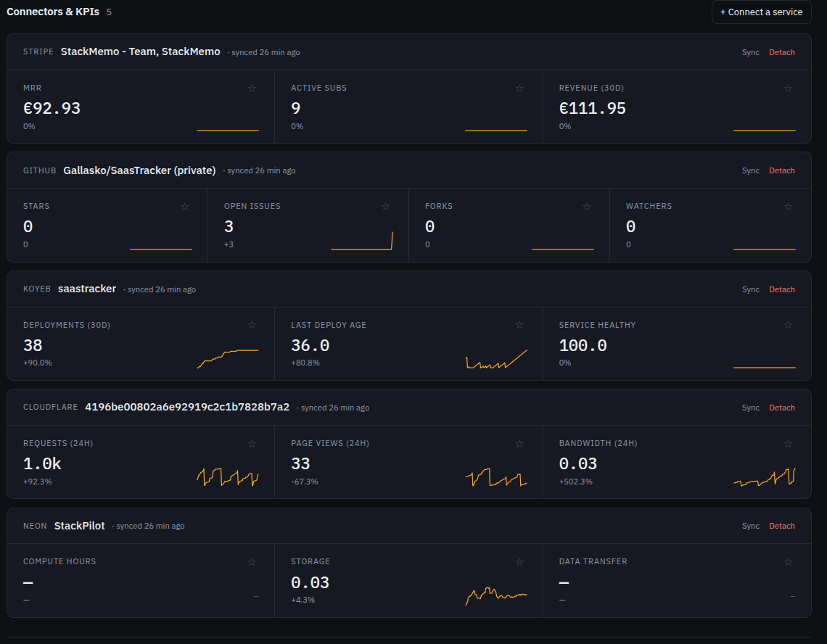
Task: Detach the Koyeb saastracker connector
Action: click(781, 289)
